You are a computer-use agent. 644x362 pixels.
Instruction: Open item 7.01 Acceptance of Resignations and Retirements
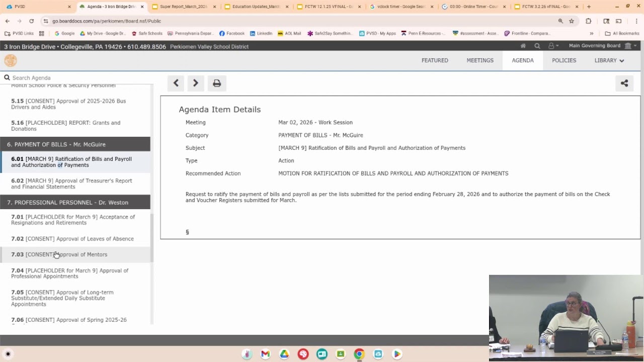[75, 220]
